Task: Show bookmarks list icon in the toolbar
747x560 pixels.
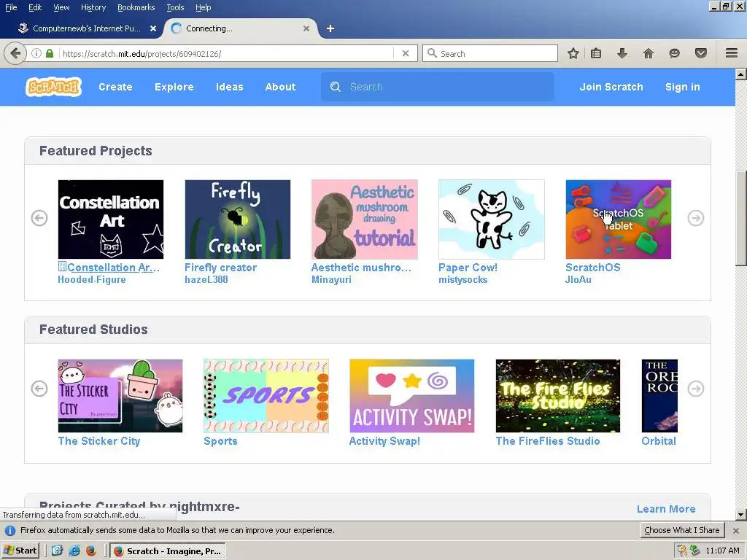Action: coord(596,53)
